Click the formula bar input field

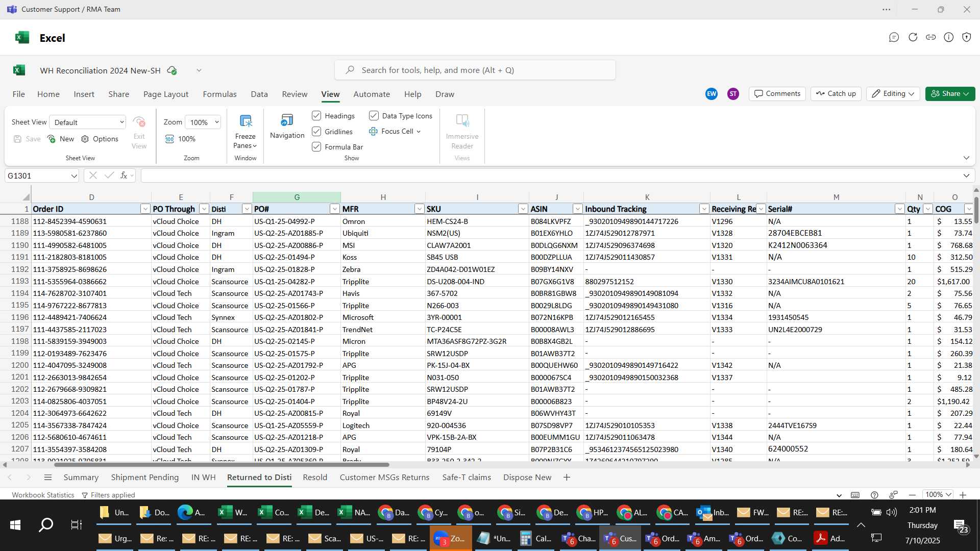click(550, 176)
